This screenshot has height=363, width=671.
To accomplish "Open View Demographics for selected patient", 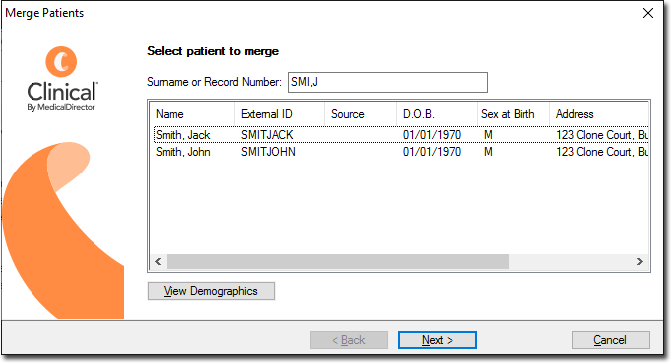I will tap(211, 291).
